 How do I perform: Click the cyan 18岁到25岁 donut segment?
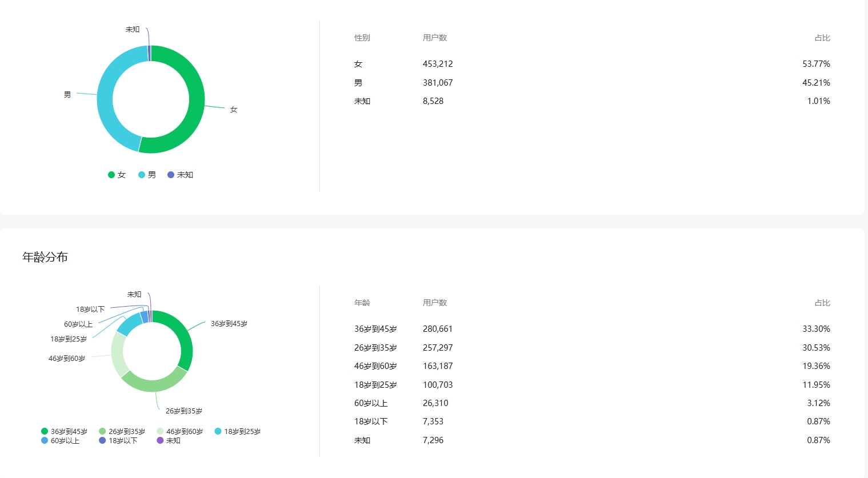click(129, 324)
